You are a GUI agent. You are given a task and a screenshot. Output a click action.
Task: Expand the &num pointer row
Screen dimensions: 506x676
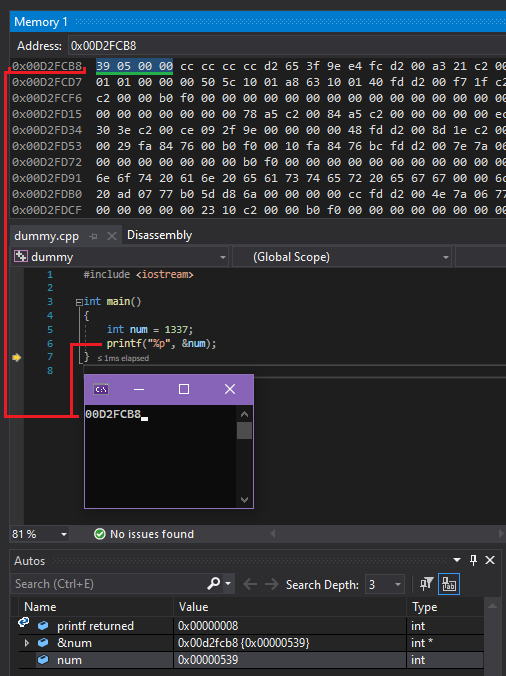pos(26,643)
